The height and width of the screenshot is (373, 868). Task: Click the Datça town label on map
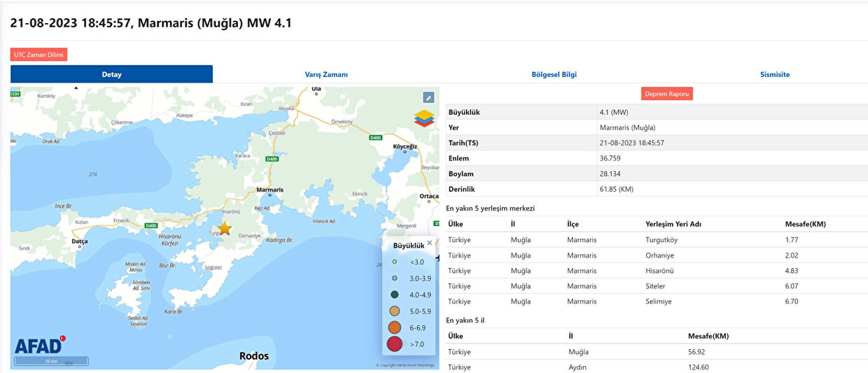click(x=80, y=241)
